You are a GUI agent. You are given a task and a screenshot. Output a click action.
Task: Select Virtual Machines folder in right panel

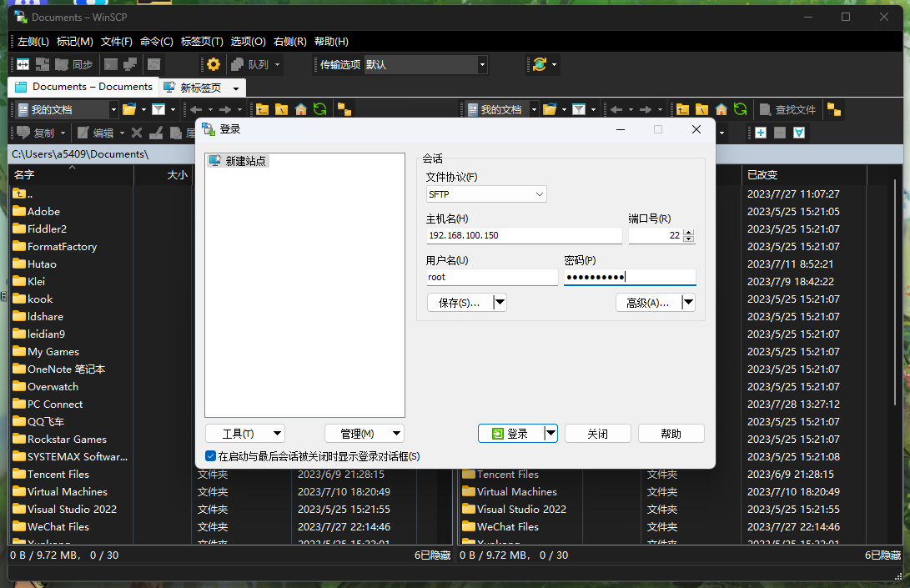click(x=510, y=491)
